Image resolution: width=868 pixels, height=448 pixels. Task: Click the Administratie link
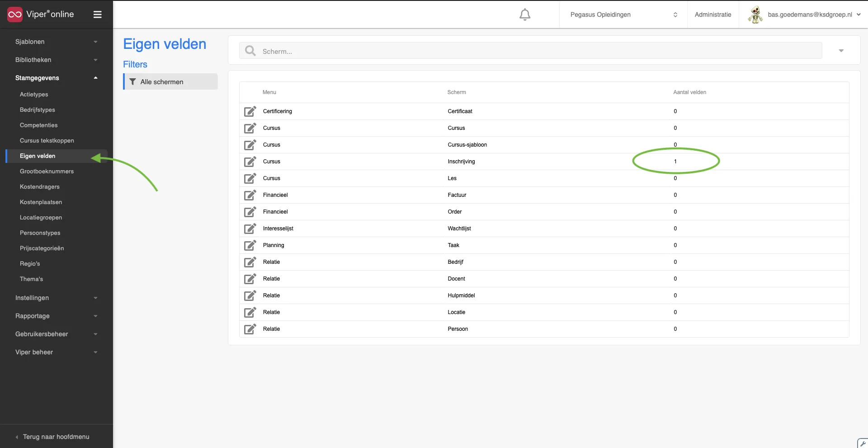tap(713, 14)
